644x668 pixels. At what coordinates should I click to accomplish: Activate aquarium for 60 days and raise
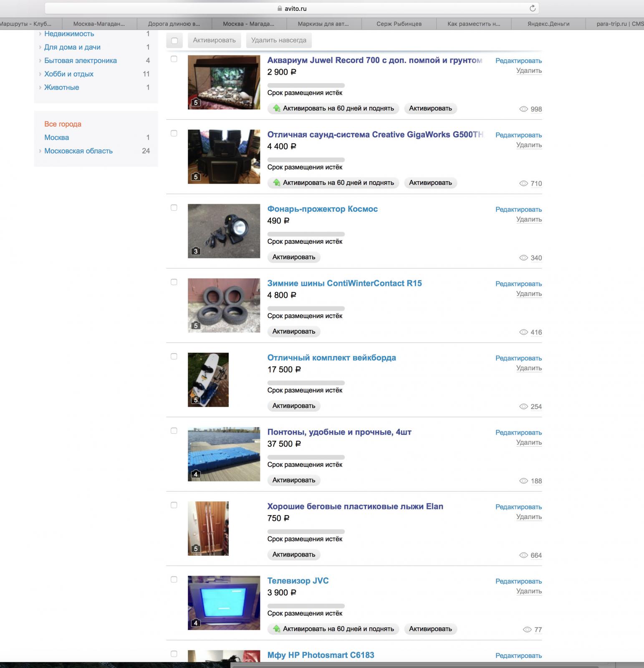click(333, 109)
